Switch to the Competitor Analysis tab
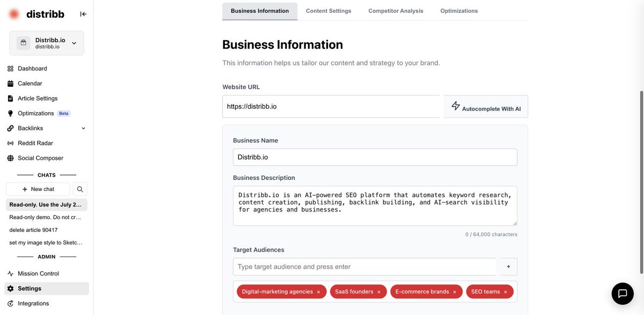The width and height of the screenshot is (644, 315). click(x=396, y=11)
